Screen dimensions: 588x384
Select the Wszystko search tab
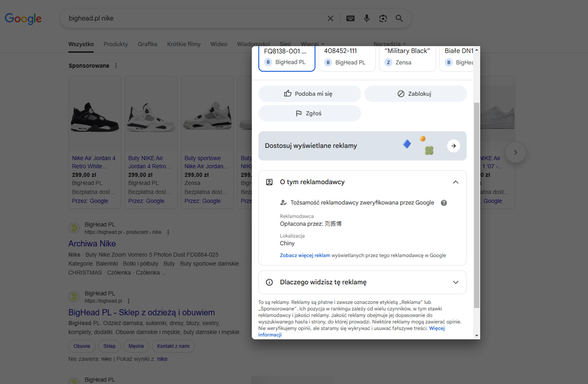(x=81, y=44)
